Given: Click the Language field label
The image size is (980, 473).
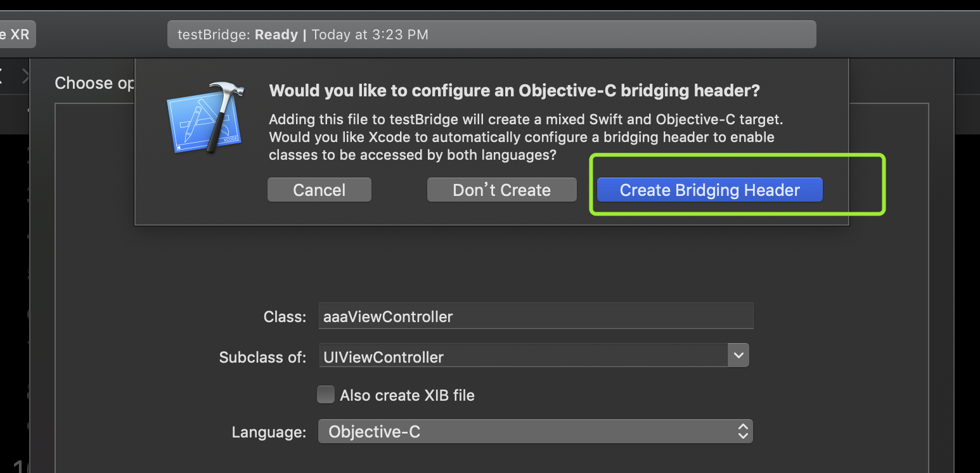Looking at the screenshot, I should tap(269, 432).
